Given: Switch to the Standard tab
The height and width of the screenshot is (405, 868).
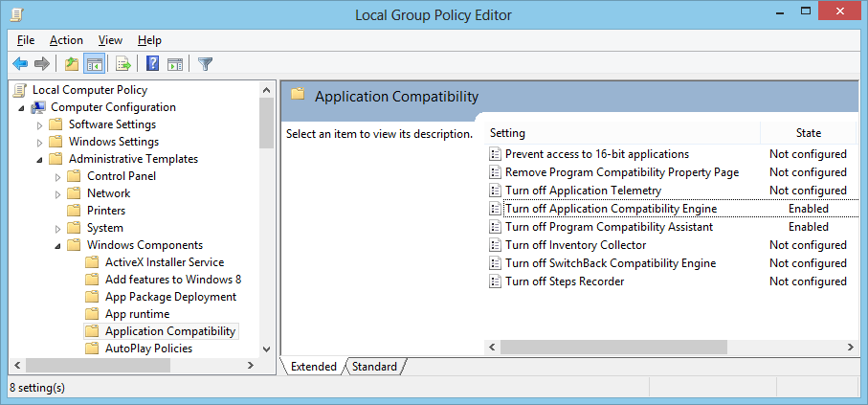Looking at the screenshot, I should 375,367.
